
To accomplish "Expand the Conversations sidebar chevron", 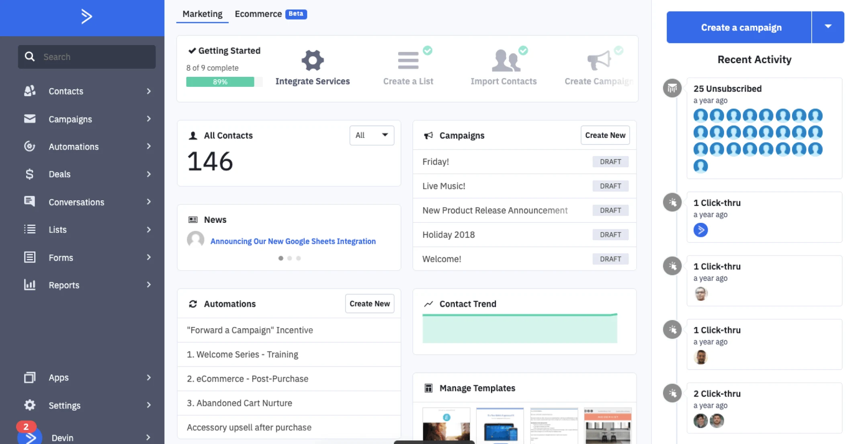I will tap(149, 202).
